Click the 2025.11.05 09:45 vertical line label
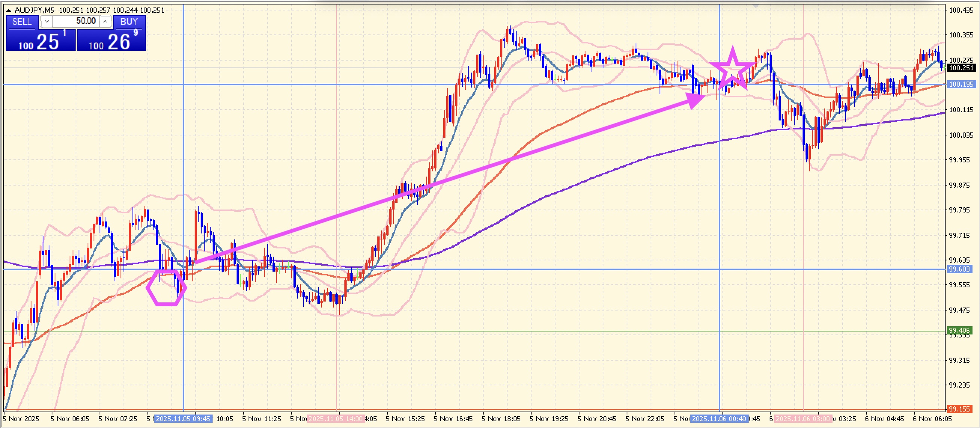980x428 pixels. tap(183, 419)
